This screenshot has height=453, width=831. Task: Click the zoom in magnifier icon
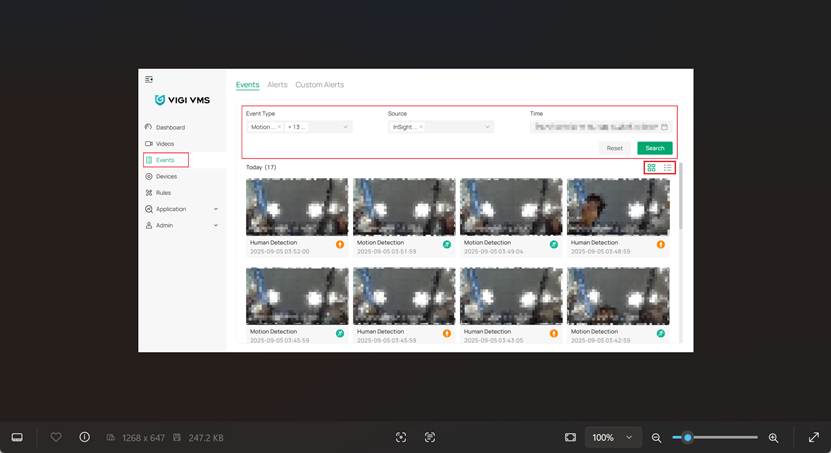[x=773, y=438]
